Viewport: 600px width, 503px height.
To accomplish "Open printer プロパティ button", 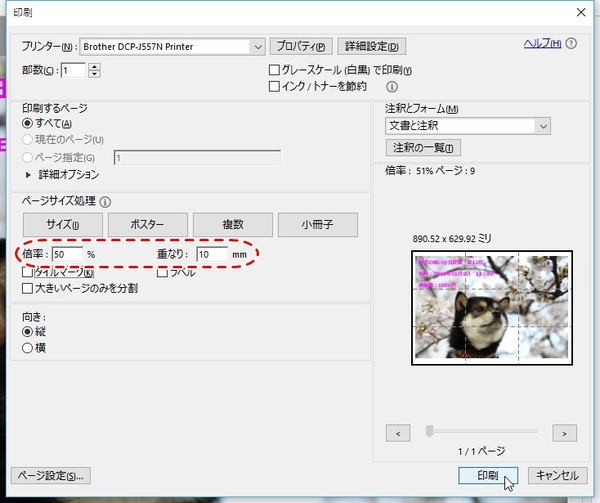I will click(301, 47).
